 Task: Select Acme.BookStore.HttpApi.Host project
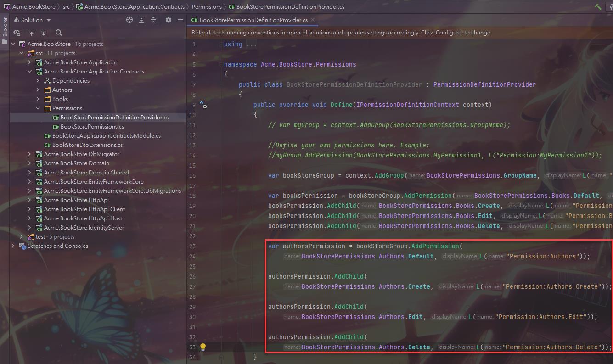coord(83,218)
